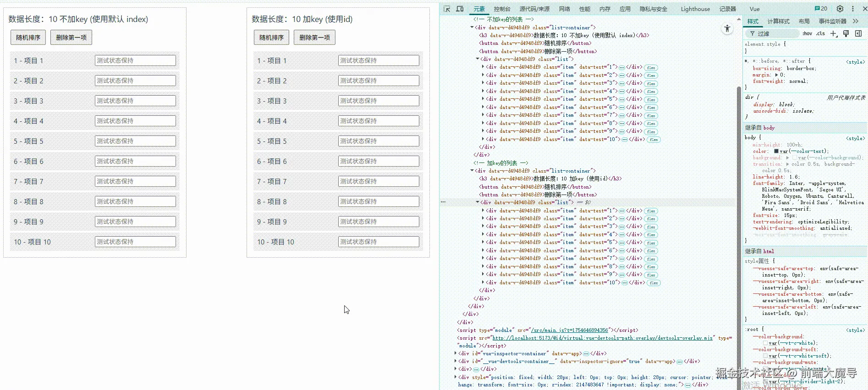
Task: Click the flex badge on first list's item 1
Action: click(x=651, y=68)
